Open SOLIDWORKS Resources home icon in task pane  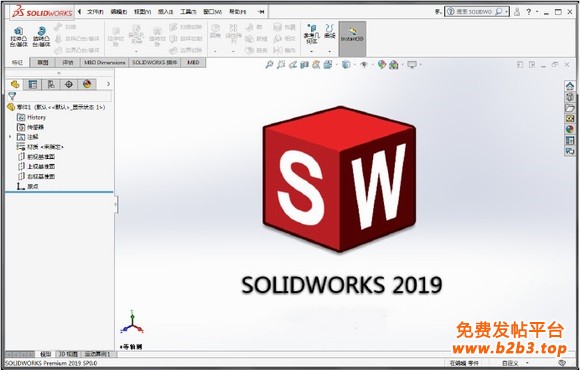pyautogui.click(x=570, y=86)
